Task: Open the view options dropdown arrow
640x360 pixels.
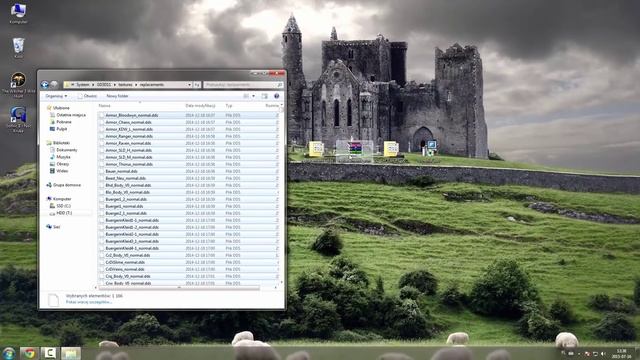Action: (x=253, y=96)
